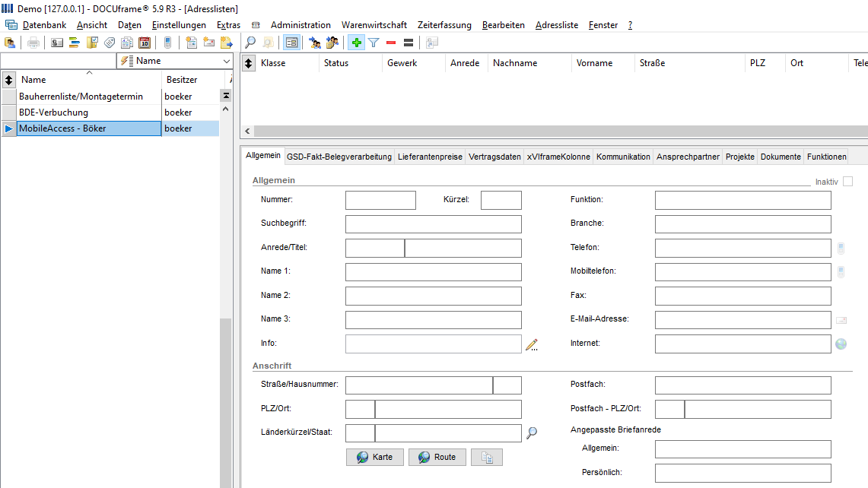Click the pencil icon next to Info
This screenshot has height=488, width=868.
tap(532, 344)
